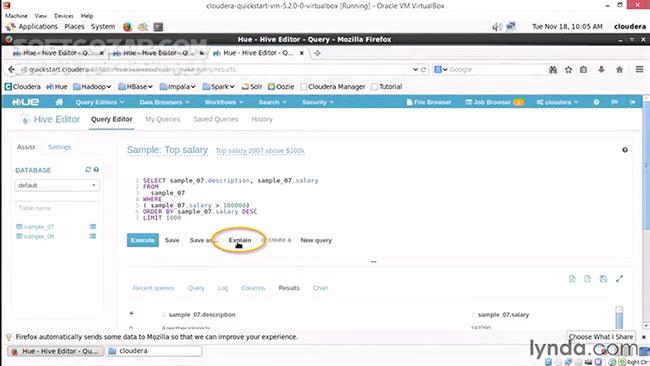Image resolution: width=650 pixels, height=366 pixels.
Task: Reload the page in Firefox
Action: point(423,70)
